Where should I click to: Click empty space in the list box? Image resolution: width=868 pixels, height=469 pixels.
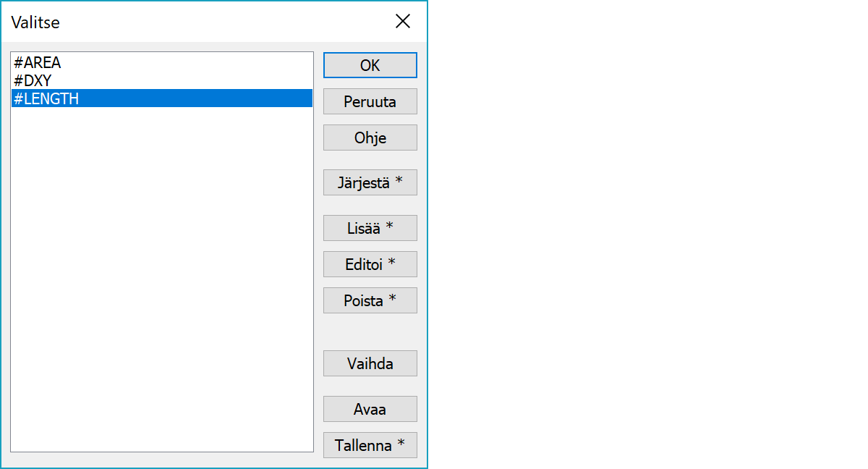click(x=162, y=290)
